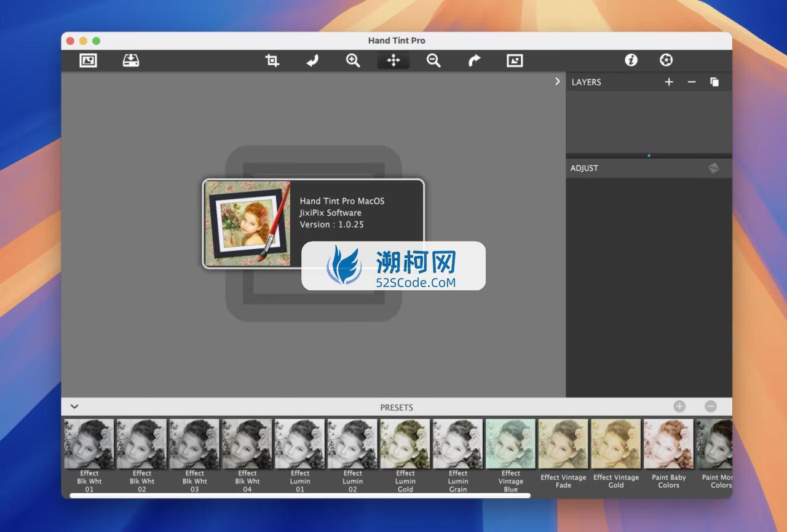Collapse the Presets panel chevron
The width and height of the screenshot is (787, 532).
[74, 407]
